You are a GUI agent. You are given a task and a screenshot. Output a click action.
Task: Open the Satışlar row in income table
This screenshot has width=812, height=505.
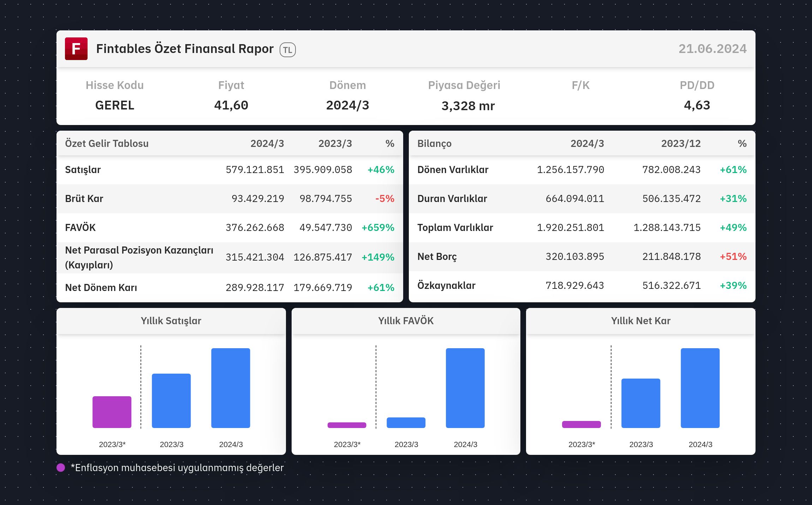pyautogui.click(x=229, y=170)
